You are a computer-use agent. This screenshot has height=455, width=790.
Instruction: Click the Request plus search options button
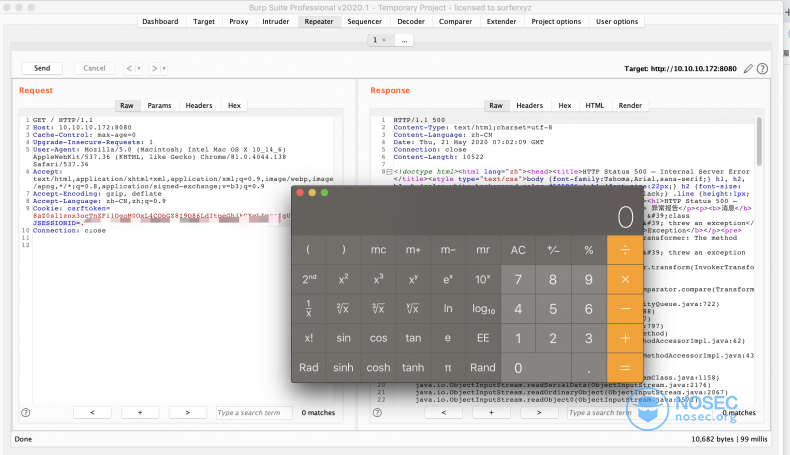pos(140,413)
